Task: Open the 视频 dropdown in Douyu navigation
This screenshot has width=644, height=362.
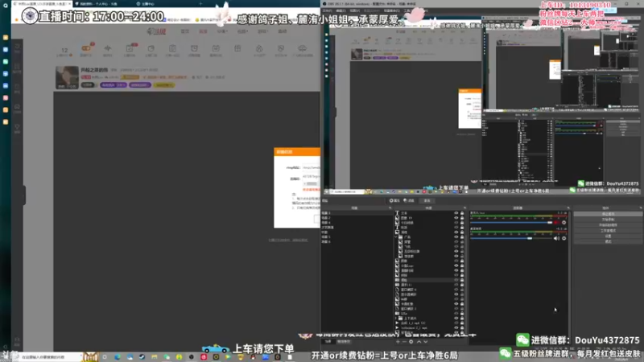Action: tap(242, 31)
